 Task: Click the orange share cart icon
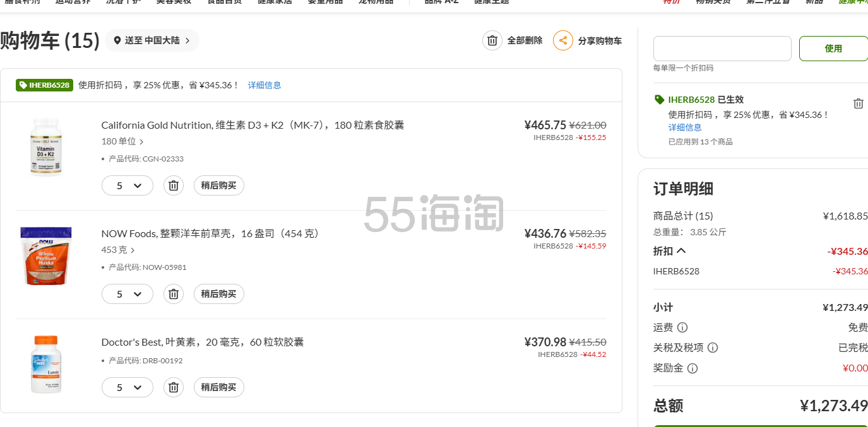click(563, 40)
